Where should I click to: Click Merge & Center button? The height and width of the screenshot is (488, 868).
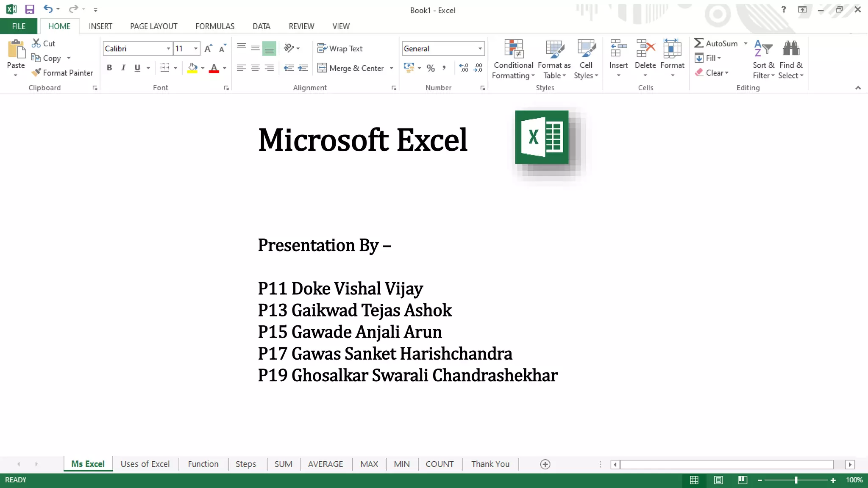(351, 68)
